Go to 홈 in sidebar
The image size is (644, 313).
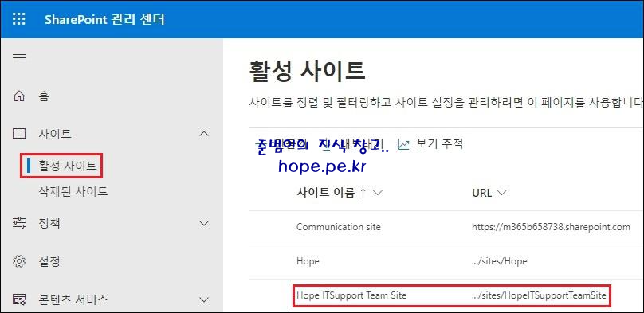coord(44,96)
